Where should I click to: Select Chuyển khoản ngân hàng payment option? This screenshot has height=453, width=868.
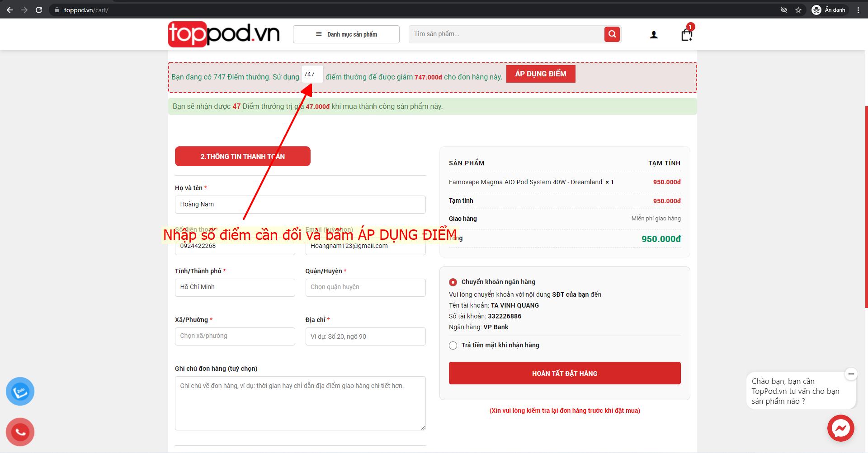point(453,282)
